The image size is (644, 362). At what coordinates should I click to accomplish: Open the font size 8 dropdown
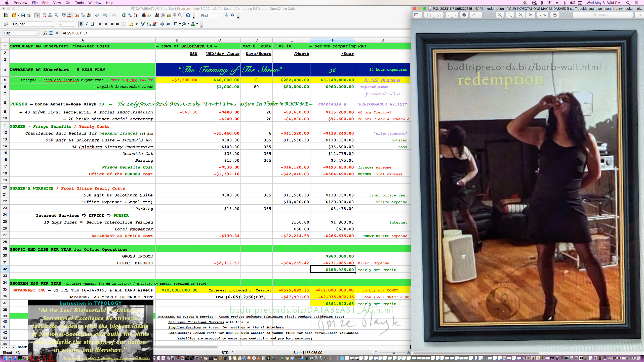click(73, 24)
